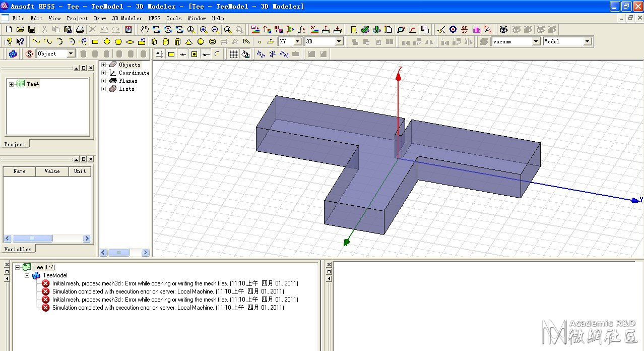Select the Objects item in model tree
This screenshot has width=644, height=351.
(130, 65)
